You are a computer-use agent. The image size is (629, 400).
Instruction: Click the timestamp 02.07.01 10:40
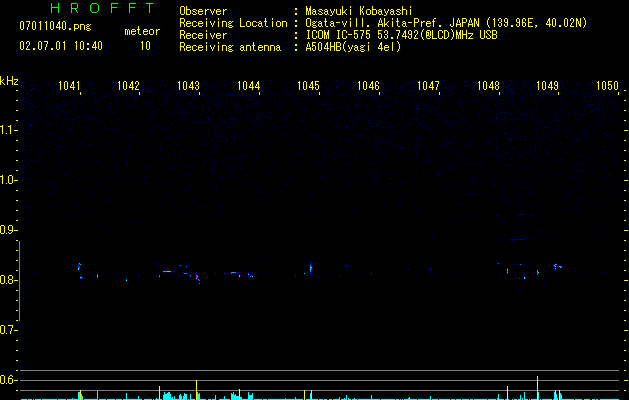(x=61, y=46)
